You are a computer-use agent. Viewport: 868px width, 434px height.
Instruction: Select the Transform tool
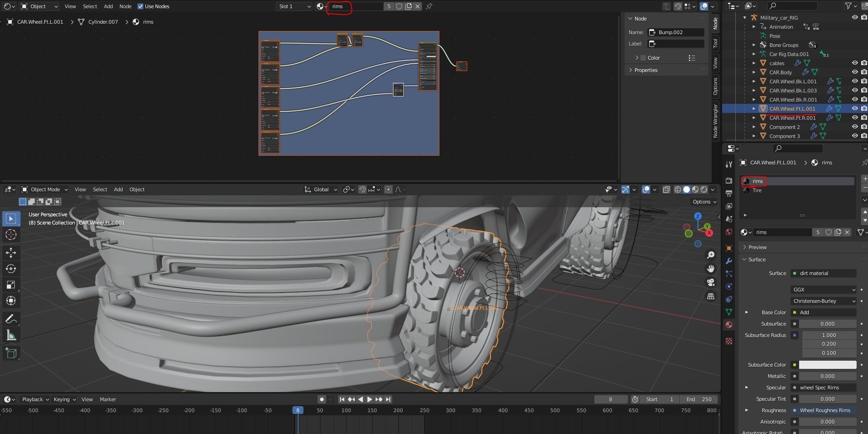pos(11,301)
